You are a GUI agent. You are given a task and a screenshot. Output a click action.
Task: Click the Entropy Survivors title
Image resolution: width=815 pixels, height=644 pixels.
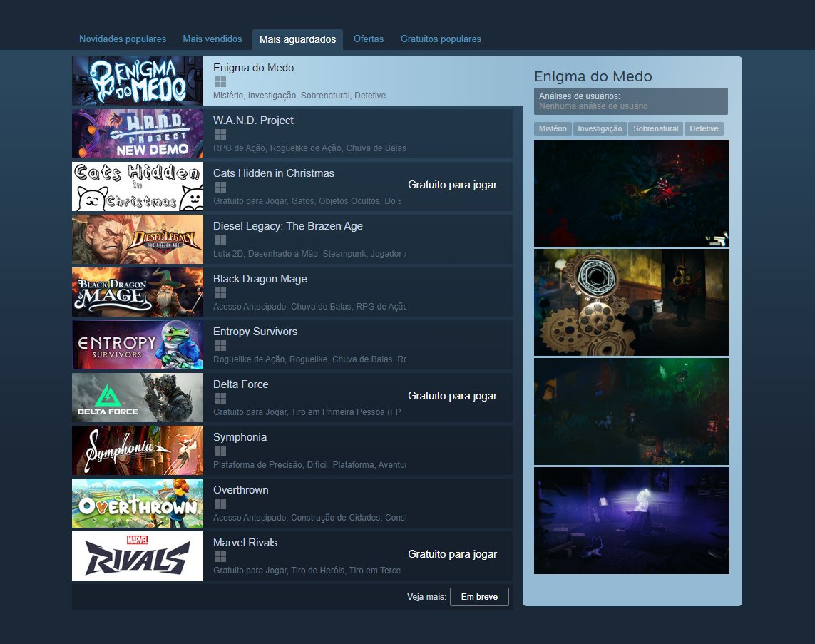[x=255, y=332]
